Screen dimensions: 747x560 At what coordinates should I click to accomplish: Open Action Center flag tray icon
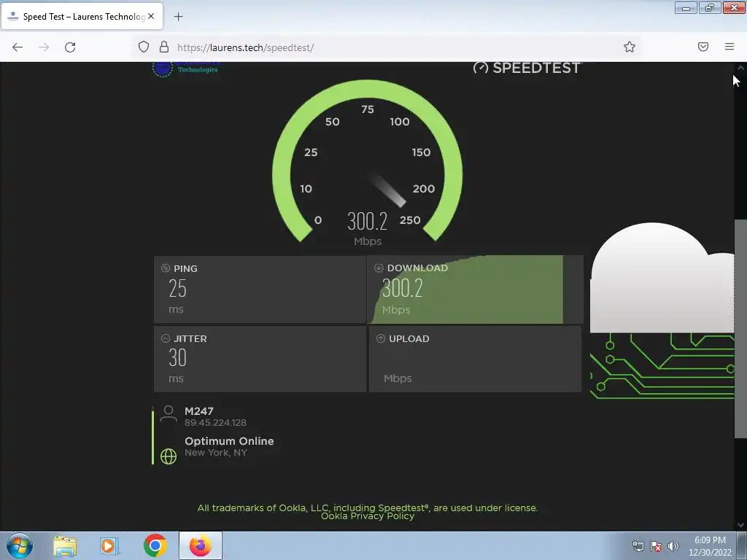pyautogui.click(x=656, y=546)
